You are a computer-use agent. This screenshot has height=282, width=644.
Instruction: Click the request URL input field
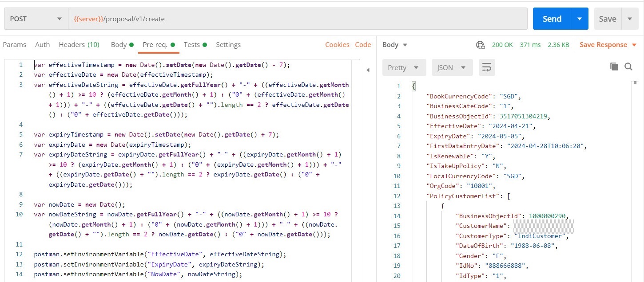298,19
